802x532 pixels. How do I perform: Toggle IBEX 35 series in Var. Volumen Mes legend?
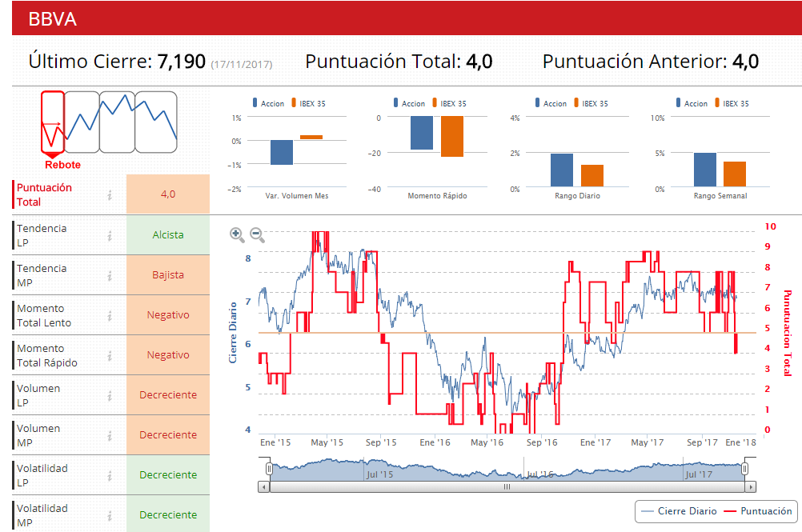point(308,103)
